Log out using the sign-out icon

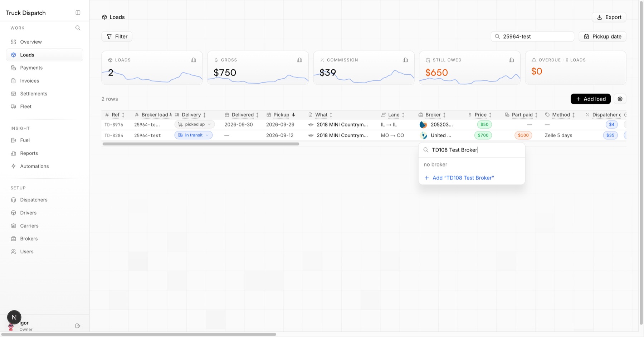(x=78, y=326)
